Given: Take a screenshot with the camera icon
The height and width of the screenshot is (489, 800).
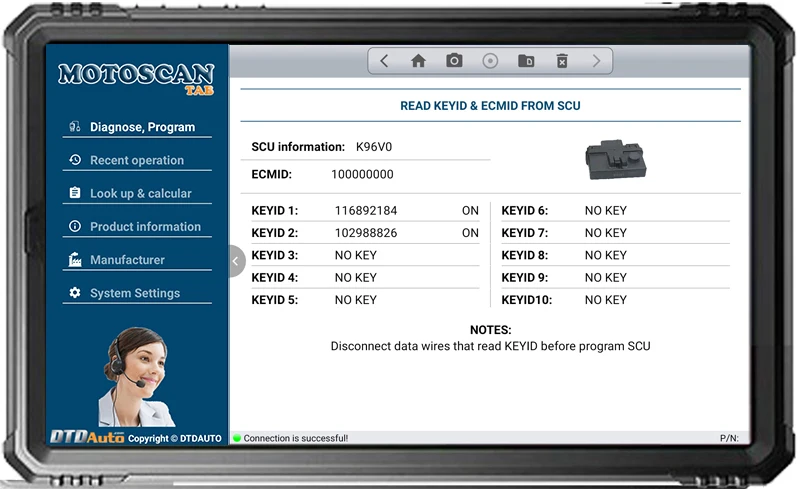Looking at the screenshot, I should pyautogui.click(x=454, y=61).
